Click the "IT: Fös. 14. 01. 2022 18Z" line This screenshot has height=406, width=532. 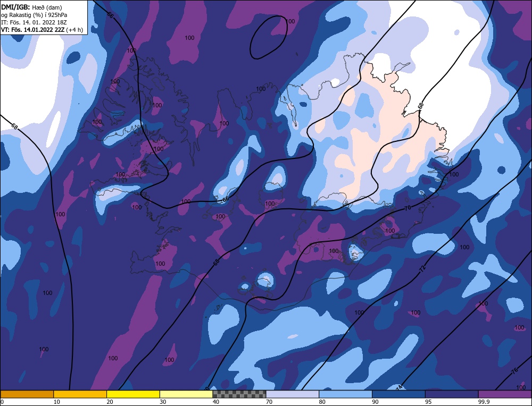pos(34,22)
